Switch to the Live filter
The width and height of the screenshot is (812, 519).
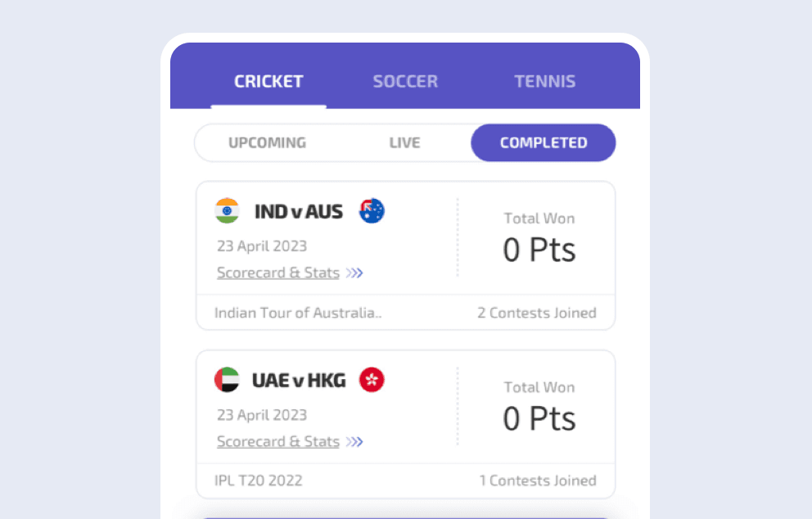pos(404,142)
